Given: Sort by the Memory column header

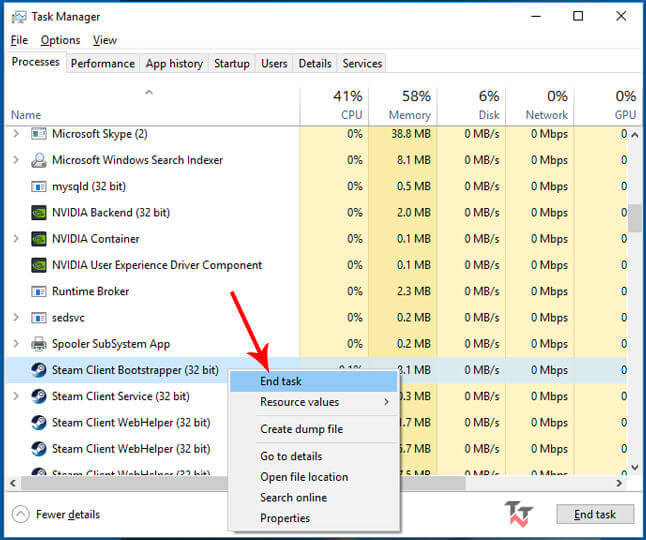Looking at the screenshot, I should click(403, 106).
